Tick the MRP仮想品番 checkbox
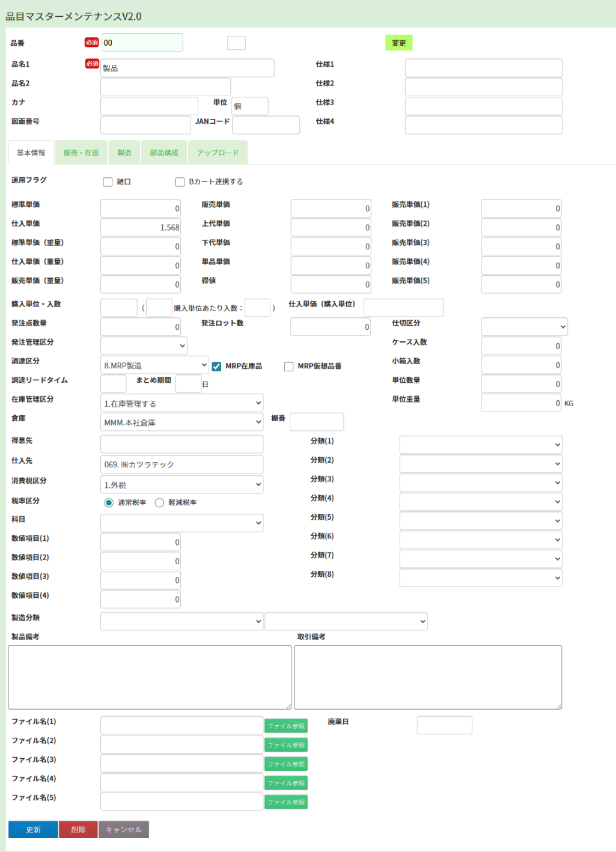This screenshot has width=616, height=852. [289, 367]
